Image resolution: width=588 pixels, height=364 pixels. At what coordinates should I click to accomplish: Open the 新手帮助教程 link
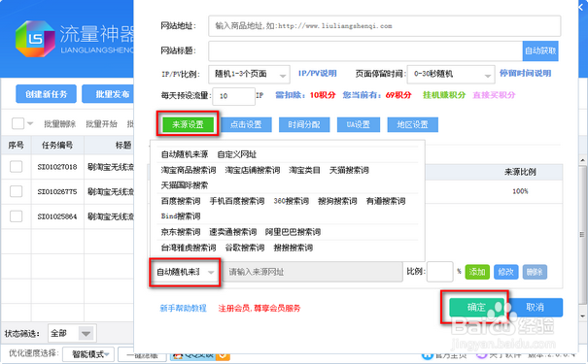pyautogui.click(x=184, y=309)
